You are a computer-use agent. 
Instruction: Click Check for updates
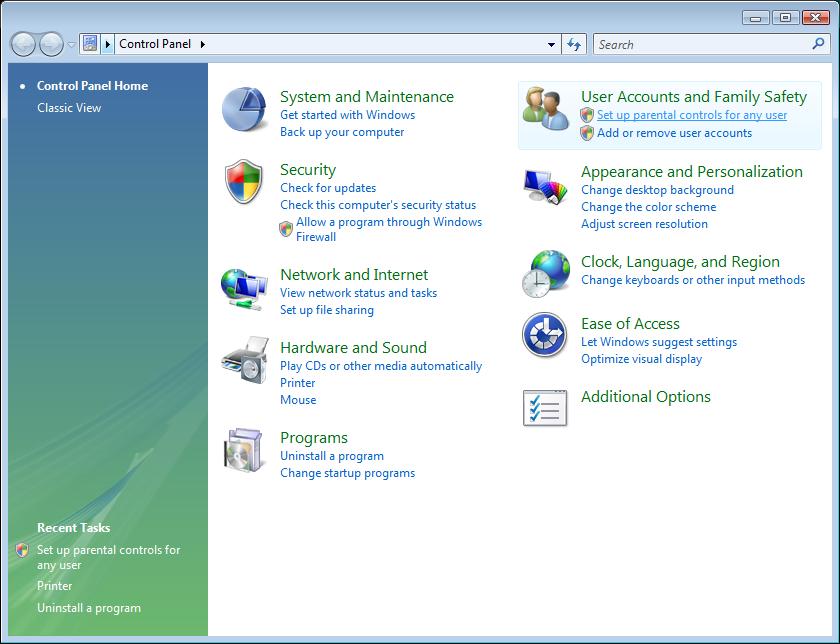tap(328, 188)
